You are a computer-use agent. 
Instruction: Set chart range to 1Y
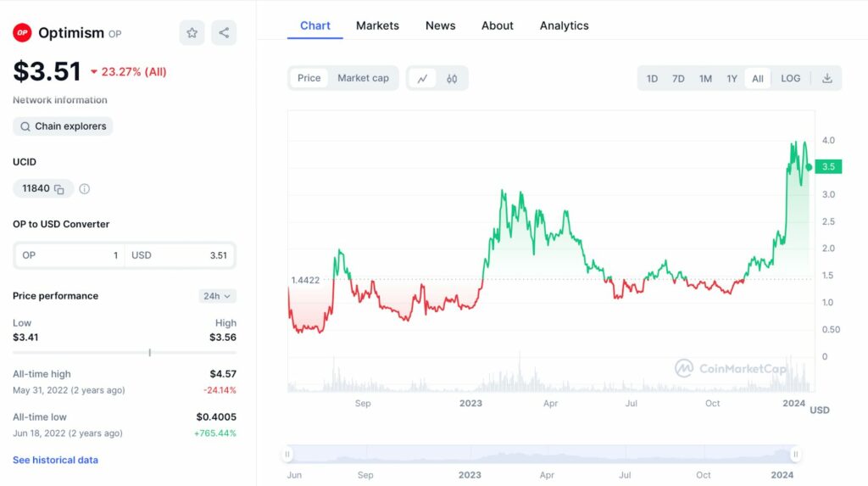732,79
